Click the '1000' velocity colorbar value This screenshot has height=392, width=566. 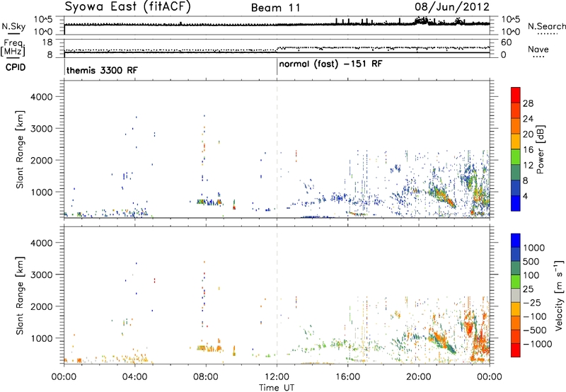[x=534, y=248]
